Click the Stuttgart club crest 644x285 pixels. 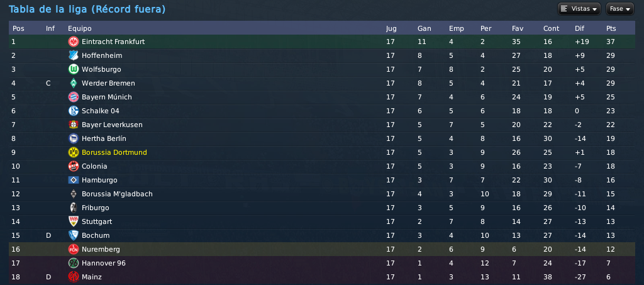tap(73, 221)
